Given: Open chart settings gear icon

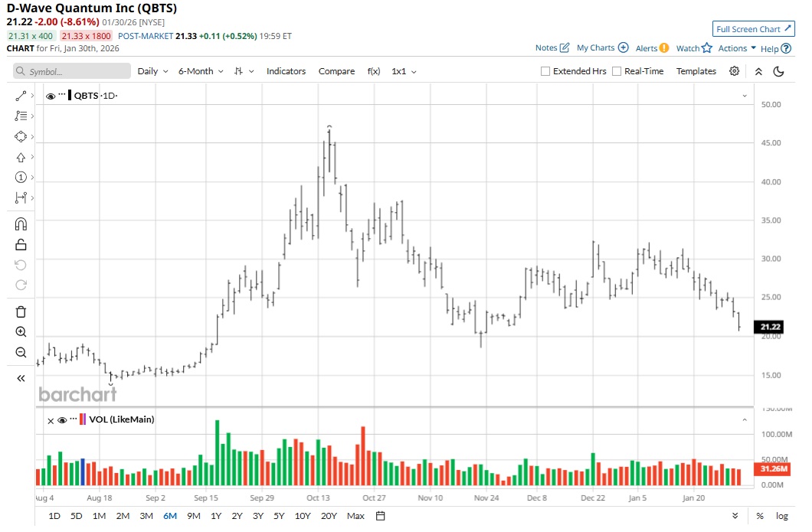Looking at the screenshot, I should 735,71.
